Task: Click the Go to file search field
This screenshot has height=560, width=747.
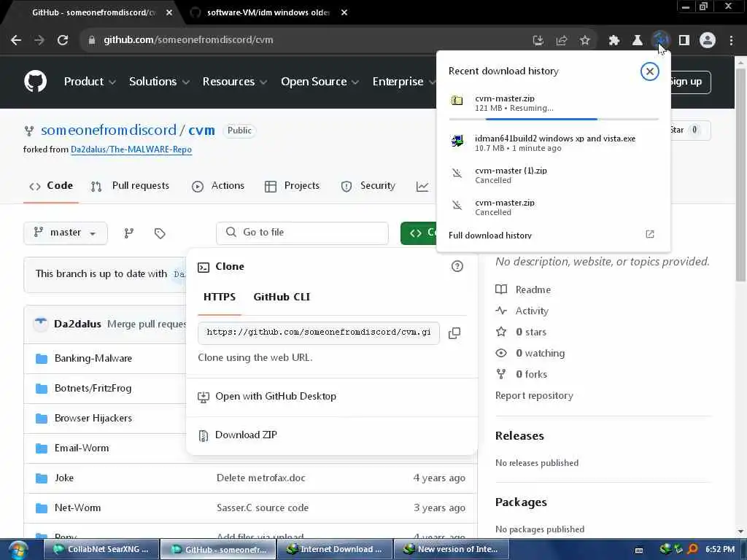Action: click(302, 233)
